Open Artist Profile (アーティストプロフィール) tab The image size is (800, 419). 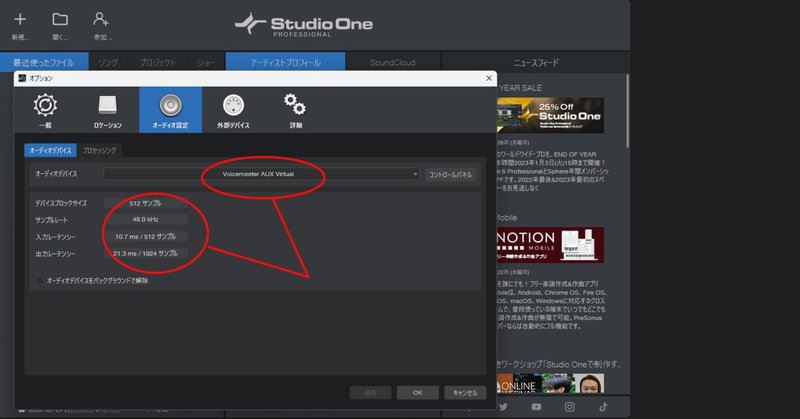click(285, 62)
